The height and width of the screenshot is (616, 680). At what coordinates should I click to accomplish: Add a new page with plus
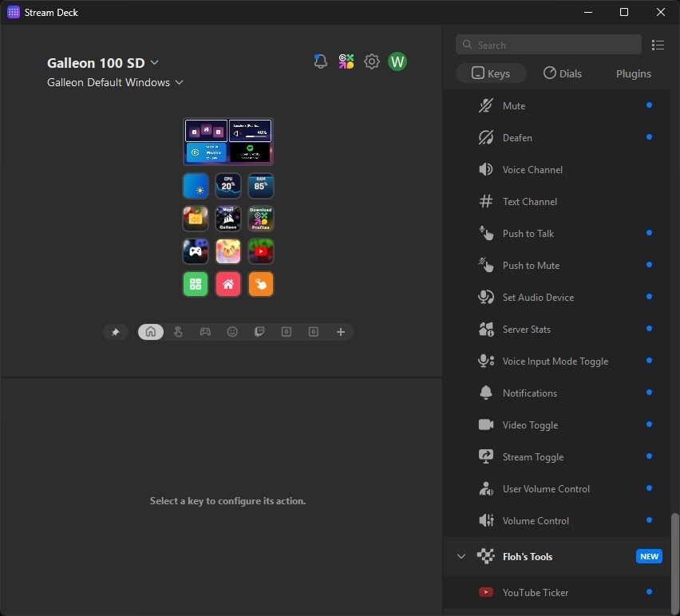click(341, 332)
